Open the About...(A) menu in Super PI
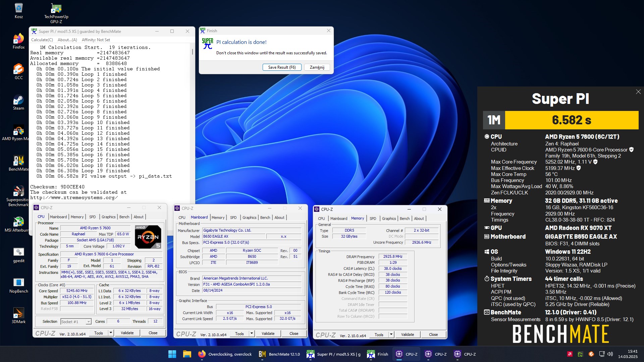 tap(67, 40)
